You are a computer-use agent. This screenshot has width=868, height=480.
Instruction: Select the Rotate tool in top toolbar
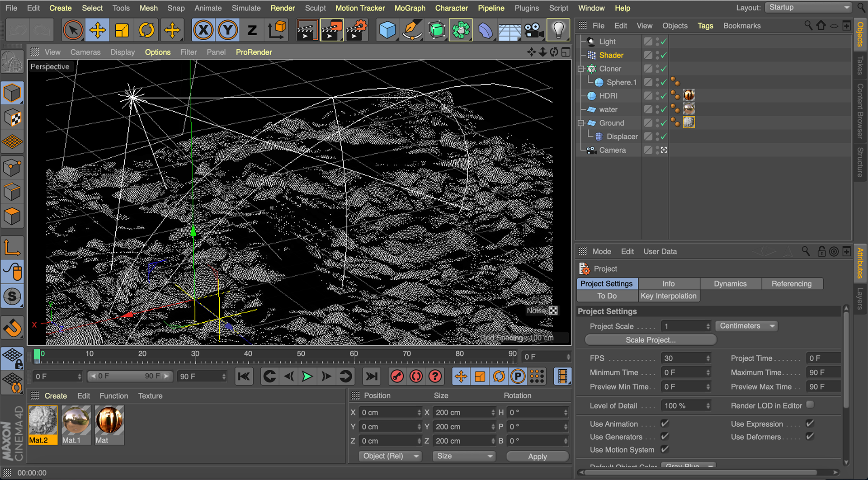point(146,30)
